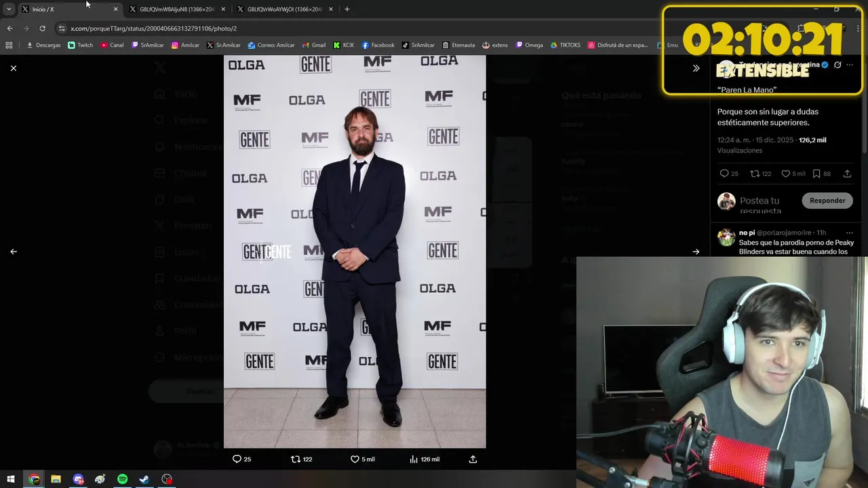Open the Twitch bookmark
Viewport: 868px width, 488px height.
click(x=80, y=45)
